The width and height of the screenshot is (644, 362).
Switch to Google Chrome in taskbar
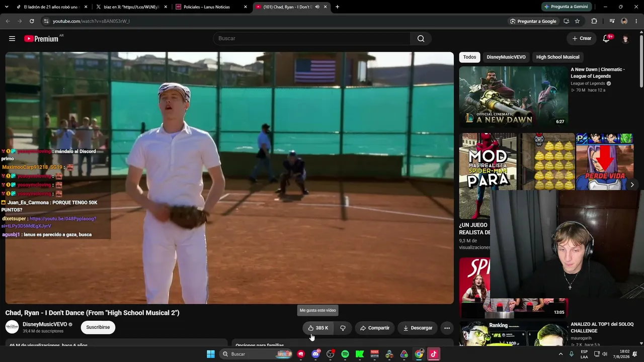click(419, 354)
